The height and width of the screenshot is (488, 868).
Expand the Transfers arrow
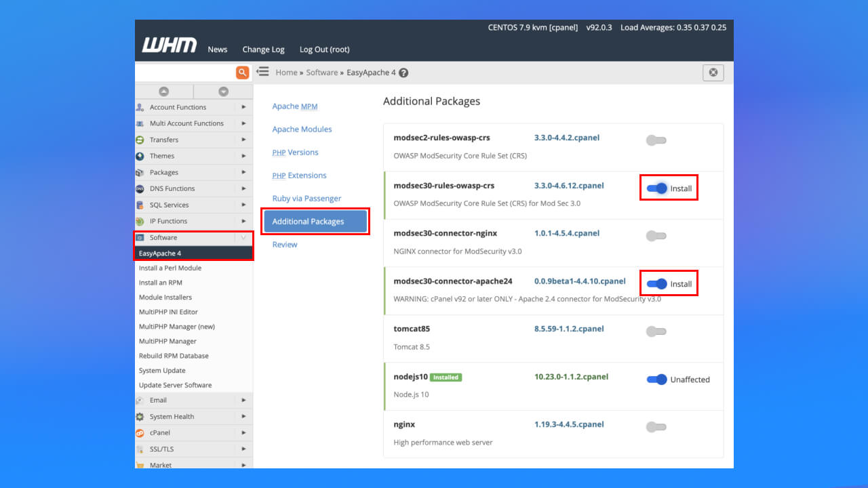click(243, 140)
